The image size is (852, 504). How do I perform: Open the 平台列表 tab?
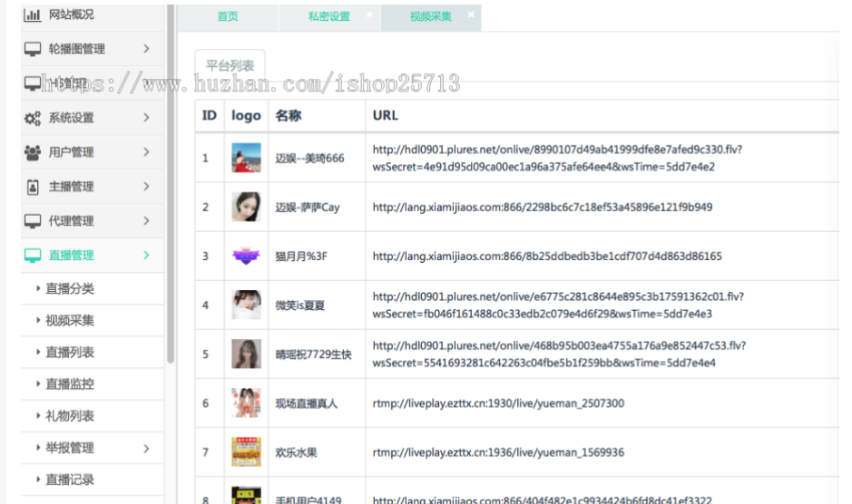pos(230,65)
